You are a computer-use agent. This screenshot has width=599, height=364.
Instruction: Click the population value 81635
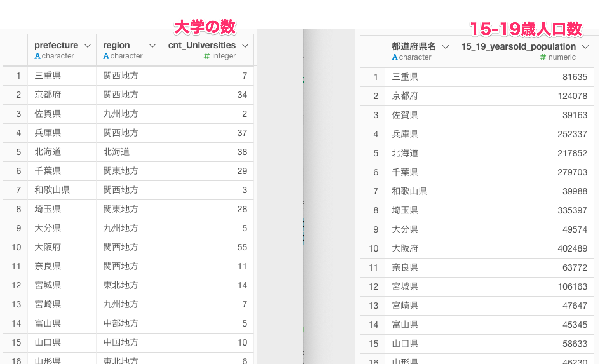tap(524, 77)
